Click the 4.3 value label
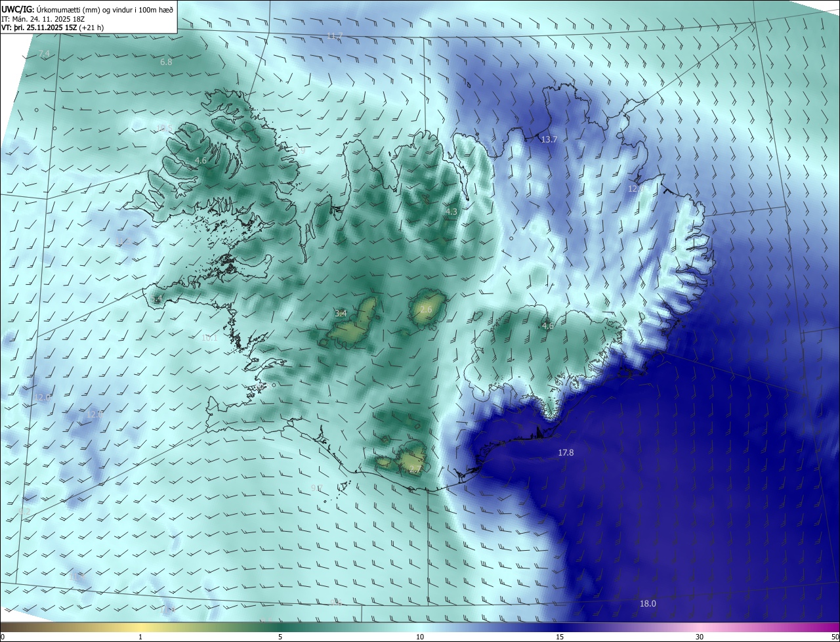This screenshot has height=642, width=840. point(451,211)
